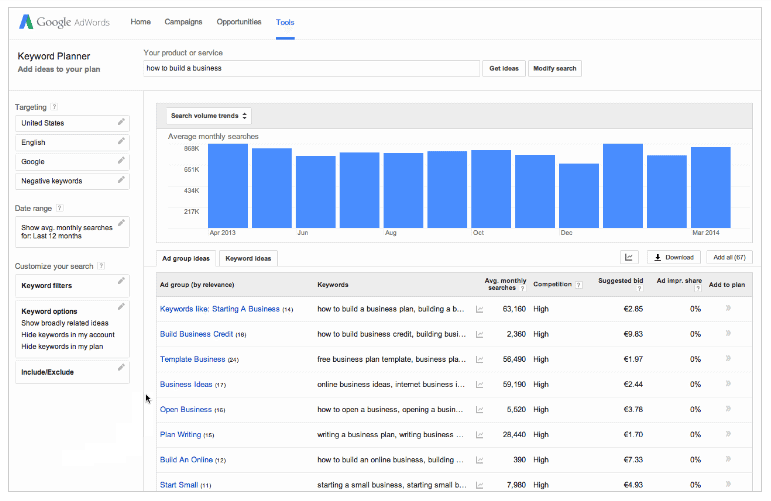Click Show broadly related ideas option
The width and height of the screenshot is (771, 501).
click(x=65, y=323)
